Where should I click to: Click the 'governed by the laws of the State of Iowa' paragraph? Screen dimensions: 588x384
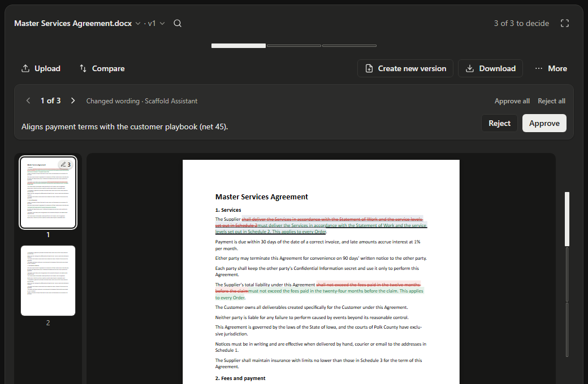pos(318,330)
